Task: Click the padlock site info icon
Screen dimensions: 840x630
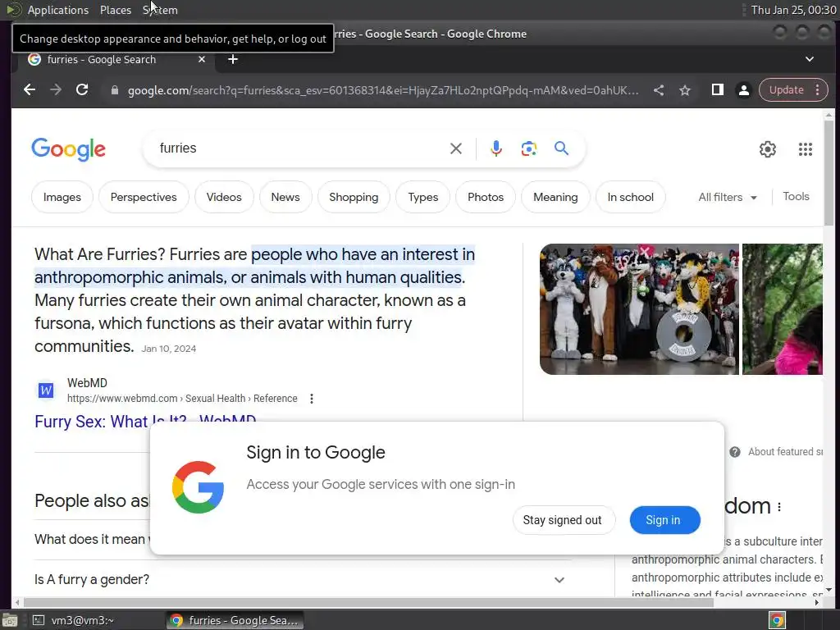Action: [114, 90]
